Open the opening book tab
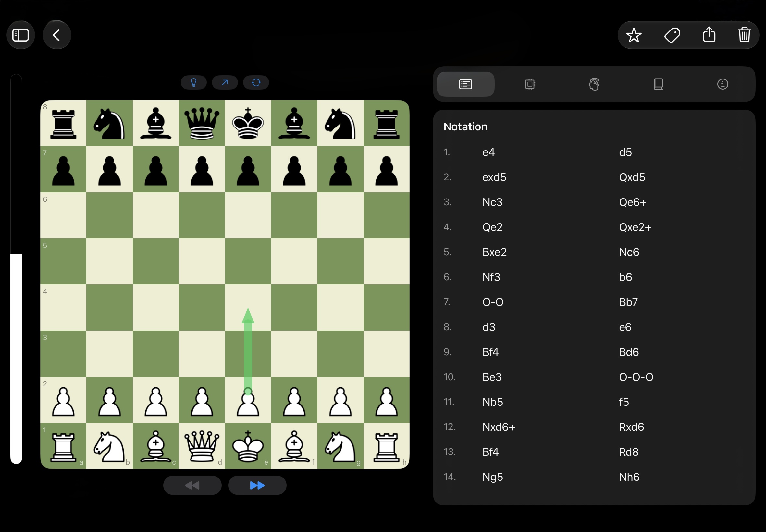 pos(658,84)
